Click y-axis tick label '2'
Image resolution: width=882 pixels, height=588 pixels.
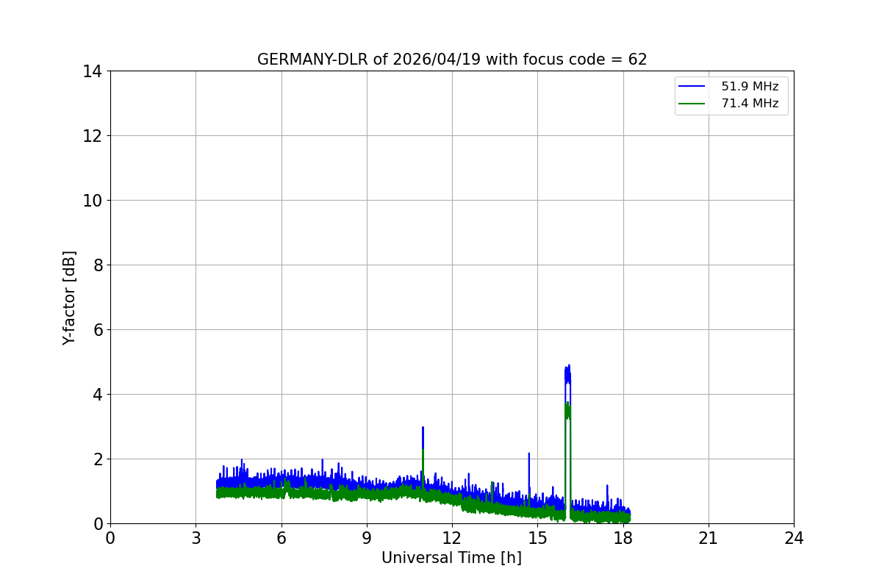[96, 459]
